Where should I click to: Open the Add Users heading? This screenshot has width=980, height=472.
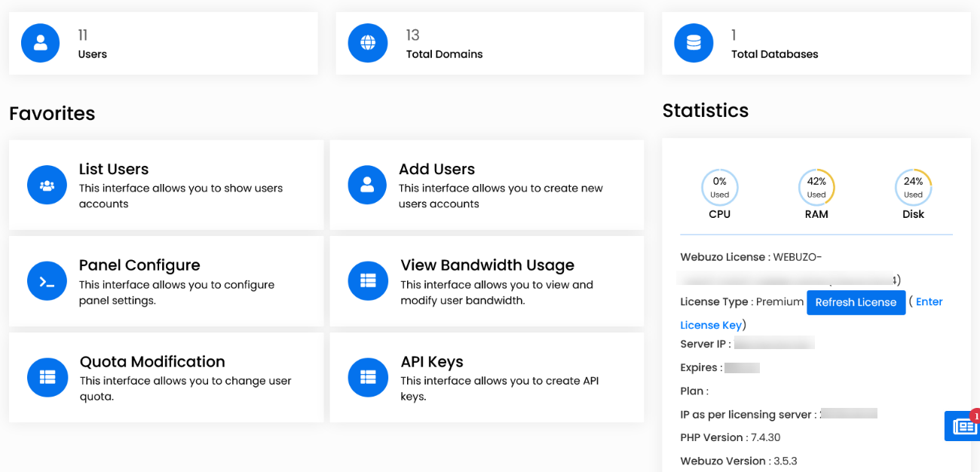click(x=436, y=169)
